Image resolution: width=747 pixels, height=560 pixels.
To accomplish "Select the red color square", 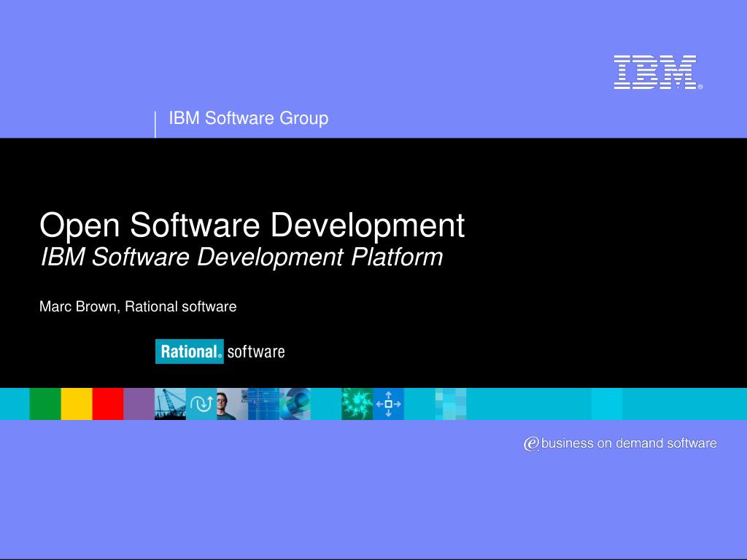I will [108, 404].
